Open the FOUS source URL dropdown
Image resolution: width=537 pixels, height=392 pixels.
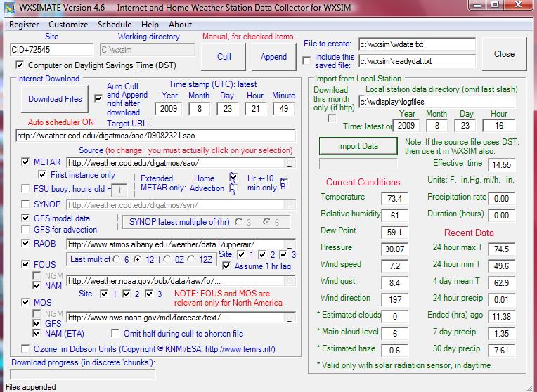click(x=290, y=281)
